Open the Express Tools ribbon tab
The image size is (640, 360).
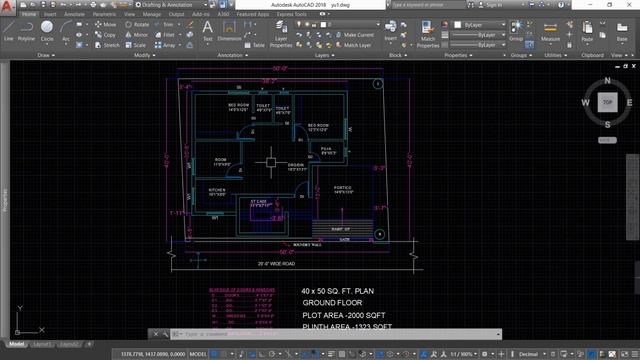[x=291, y=14]
